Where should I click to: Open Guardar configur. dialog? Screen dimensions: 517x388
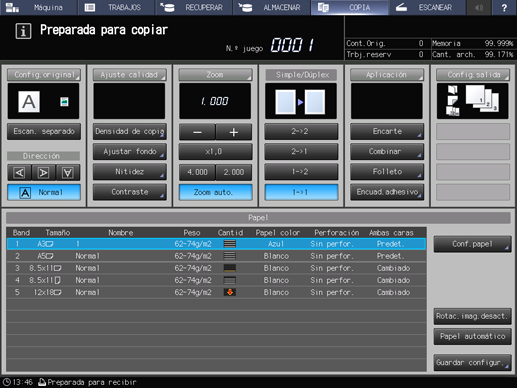[x=472, y=362]
